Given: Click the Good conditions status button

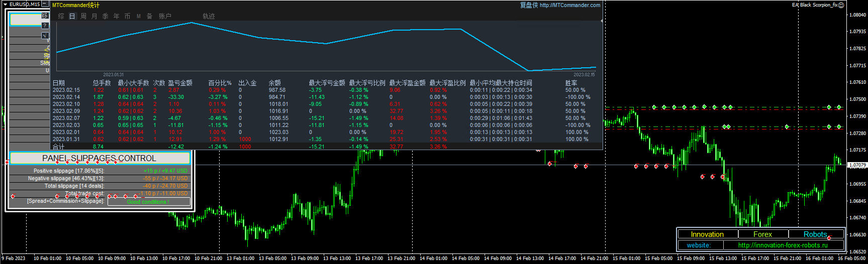Looking at the screenshot, I should tap(149, 202).
